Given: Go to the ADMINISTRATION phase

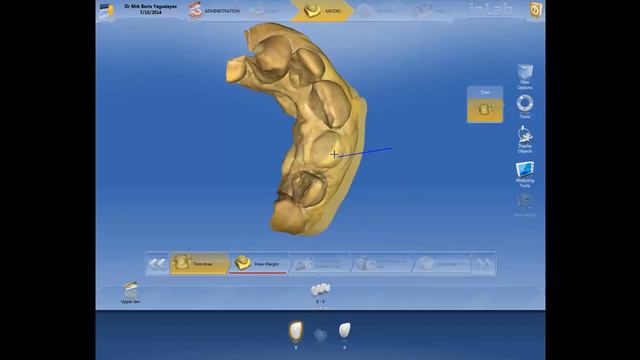Looking at the screenshot, I should [x=214, y=11].
